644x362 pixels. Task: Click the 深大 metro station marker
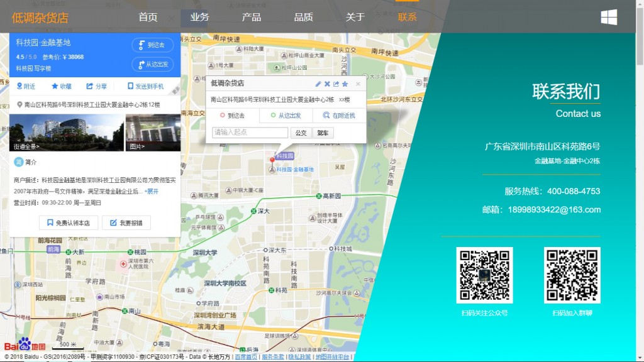coord(253,211)
